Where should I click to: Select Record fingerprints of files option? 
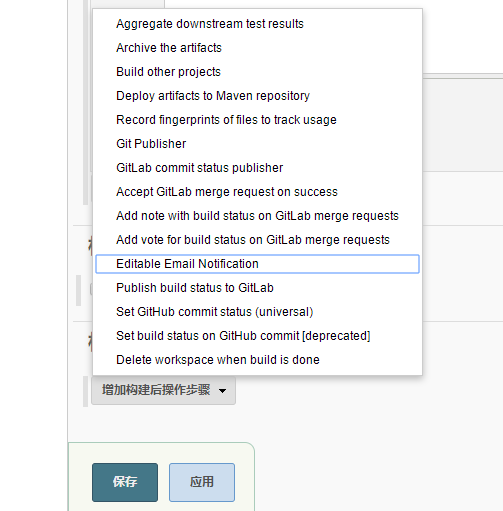click(x=257, y=120)
